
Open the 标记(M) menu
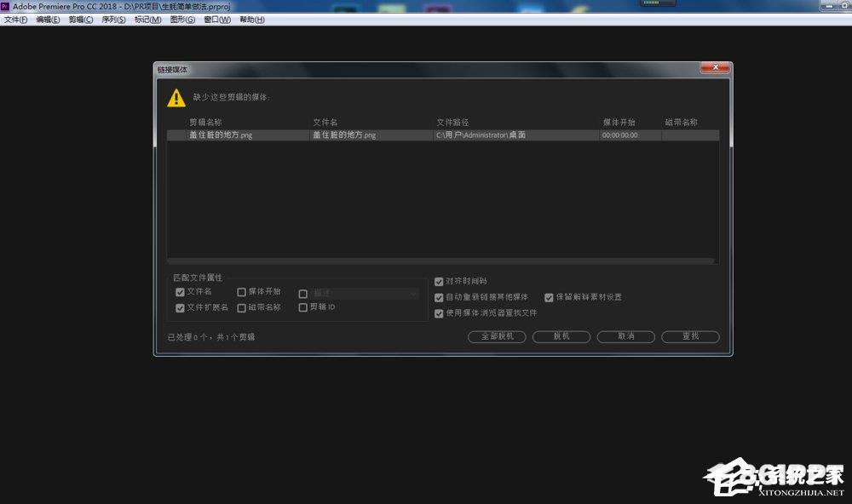tap(147, 20)
